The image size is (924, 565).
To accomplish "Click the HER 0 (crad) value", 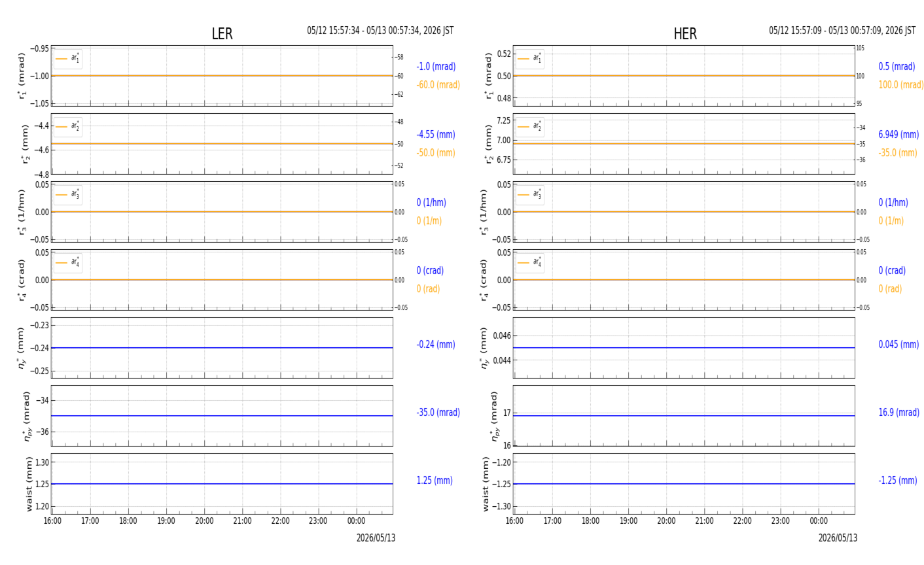I will [x=892, y=271].
